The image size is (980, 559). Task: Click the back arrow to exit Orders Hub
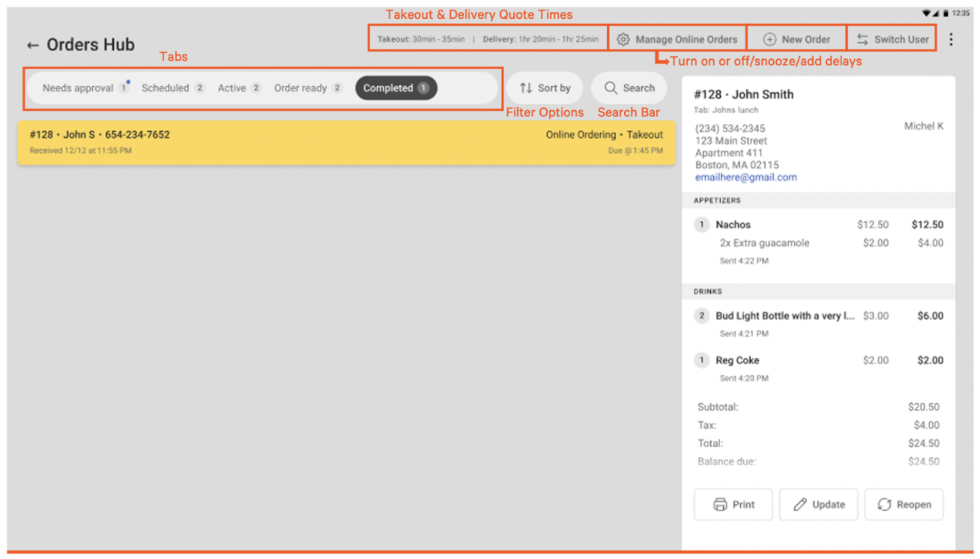[31, 45]
